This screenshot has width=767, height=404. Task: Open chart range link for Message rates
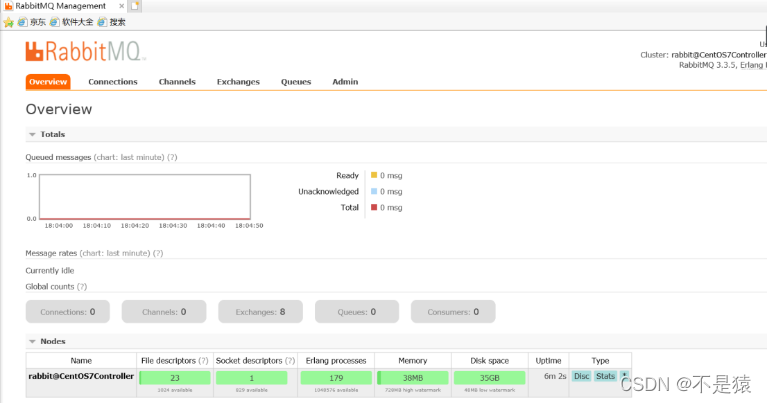coord(115,253)
